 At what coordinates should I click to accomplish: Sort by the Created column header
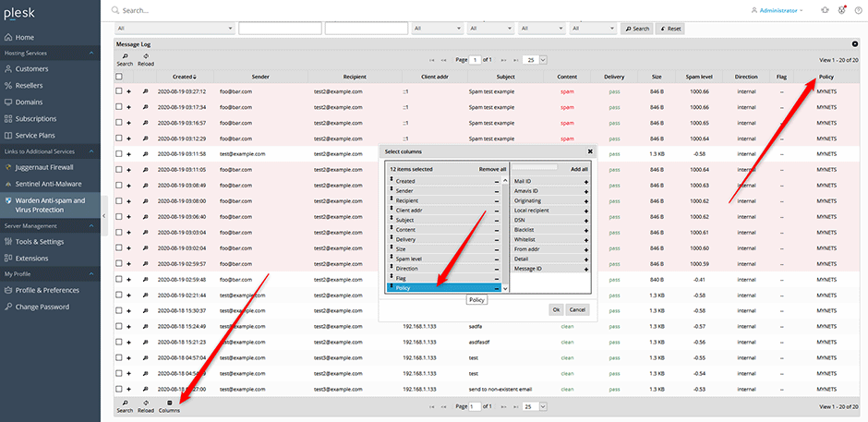[185, 77]
